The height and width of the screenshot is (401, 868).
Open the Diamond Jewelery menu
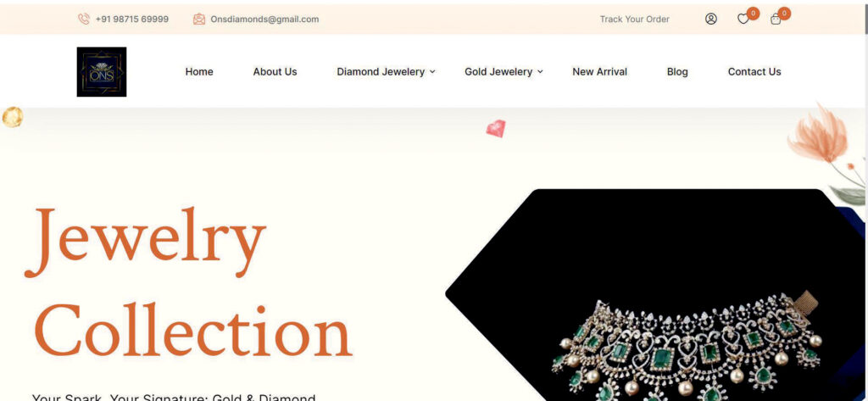(x=381, y=71)
